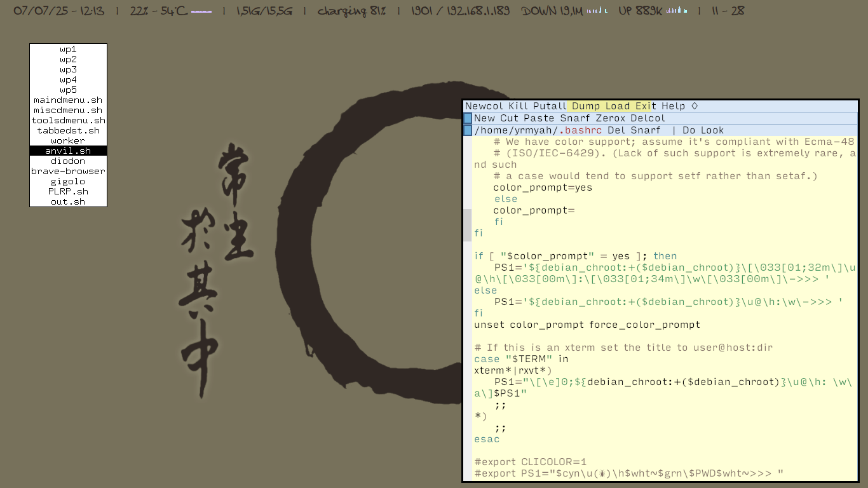Choose brave-browser from the launcher menu
Viewport: 868px width, 488px height.
[x=68, y=172]
